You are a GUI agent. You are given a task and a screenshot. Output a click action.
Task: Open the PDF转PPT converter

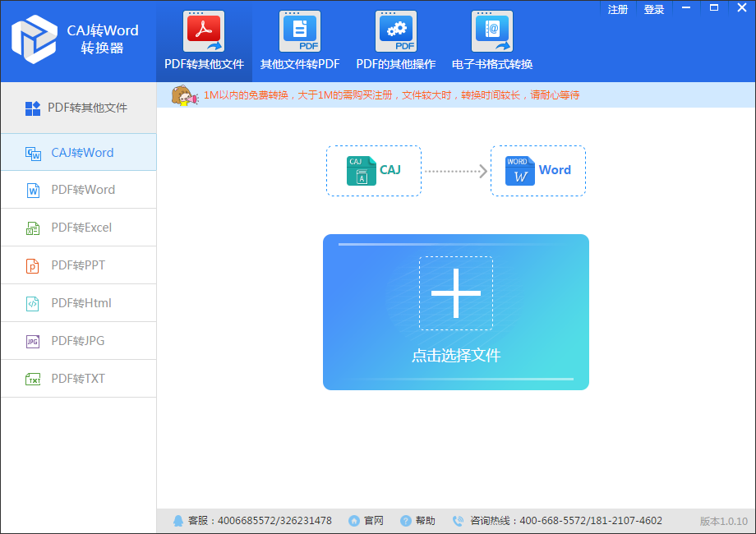tap(78, 265)
